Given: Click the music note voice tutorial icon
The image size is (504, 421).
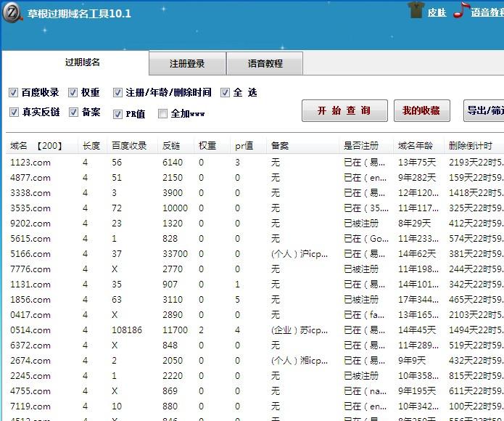Looking at the screenshot, I should pos(459,11).
